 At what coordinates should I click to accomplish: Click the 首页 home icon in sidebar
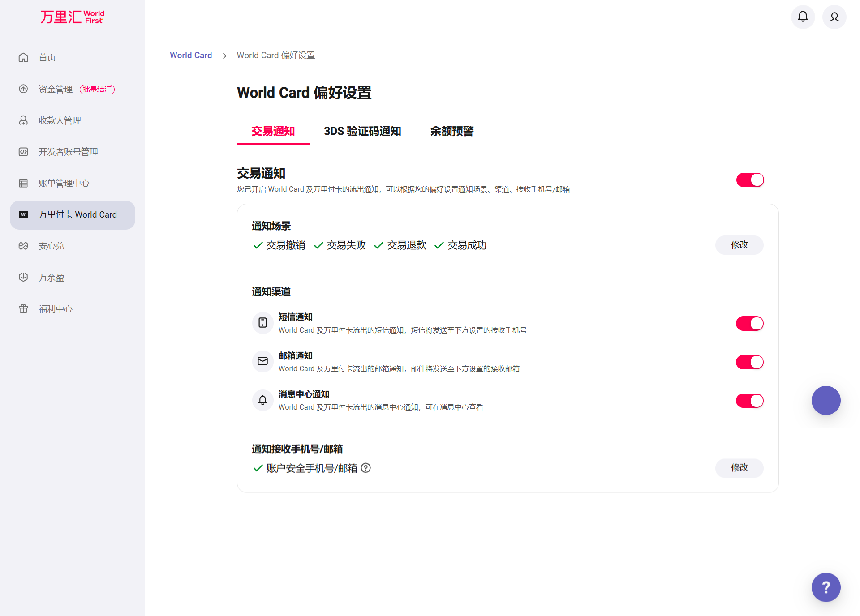point(23,57)
